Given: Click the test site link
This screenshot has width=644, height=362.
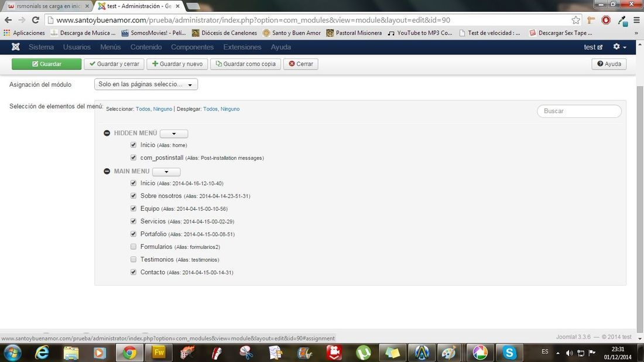Looking at the screenshot, I should pos(593,47).
